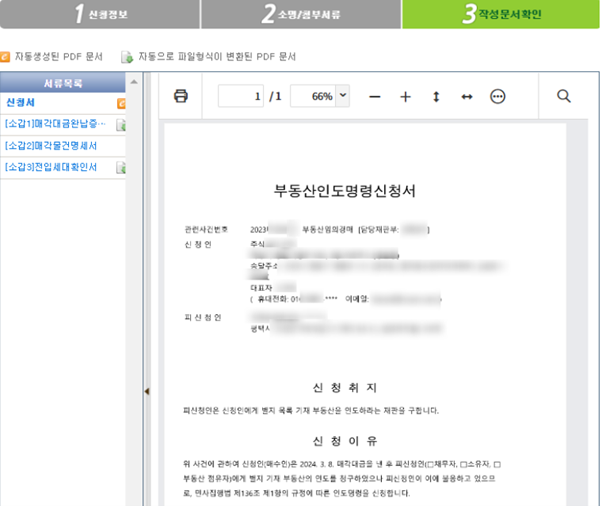The width and height of the screenshot is (602, 506).
Task: Zoom out with the minus button
Action: pos(375,97)
